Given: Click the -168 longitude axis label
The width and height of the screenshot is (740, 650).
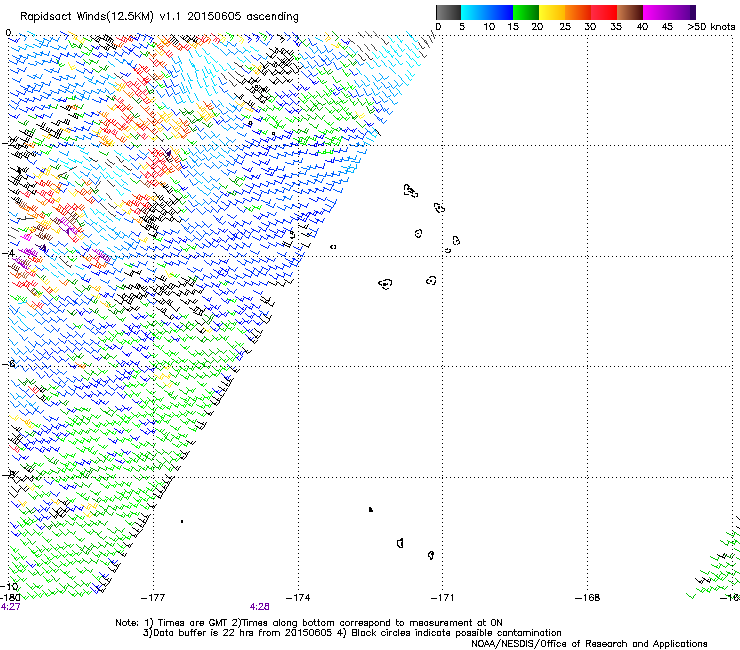Looking at the screenshot, I should point(588,598).
